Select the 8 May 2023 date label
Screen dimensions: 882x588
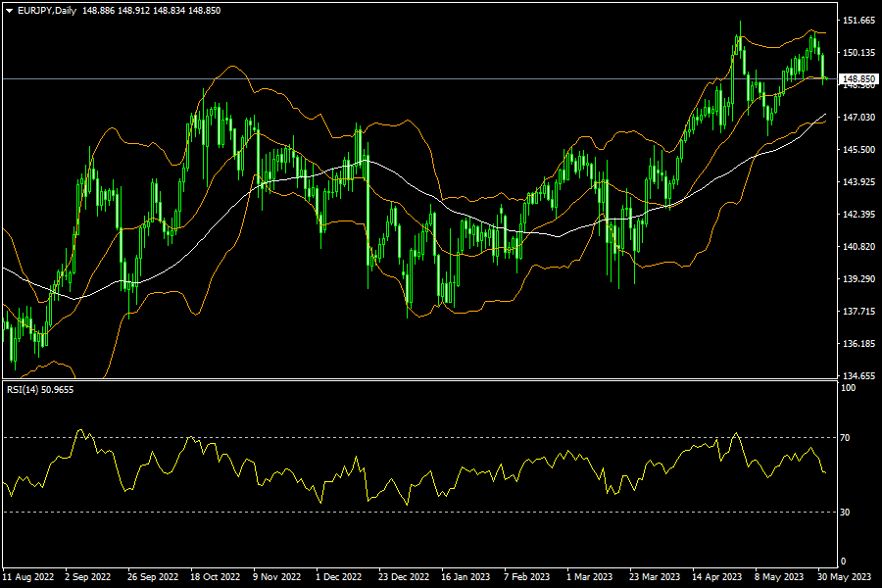pos(779,577)
